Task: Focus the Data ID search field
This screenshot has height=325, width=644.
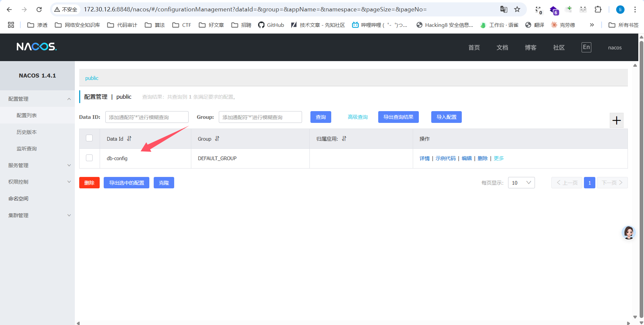Action: click(x=147, y=117)
